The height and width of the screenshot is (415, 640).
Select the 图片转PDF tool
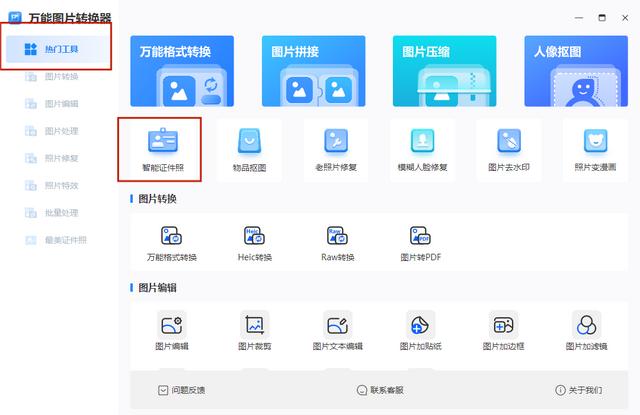pyautogui.click(x=420, y=244)
